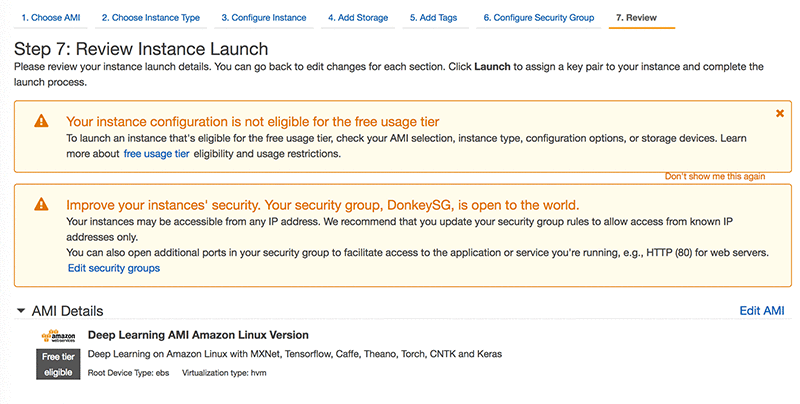Image resolution: width=800 pixels, height=404 pixels.
Task: Open the free usage tier link
Action: (x=156, y=154)
